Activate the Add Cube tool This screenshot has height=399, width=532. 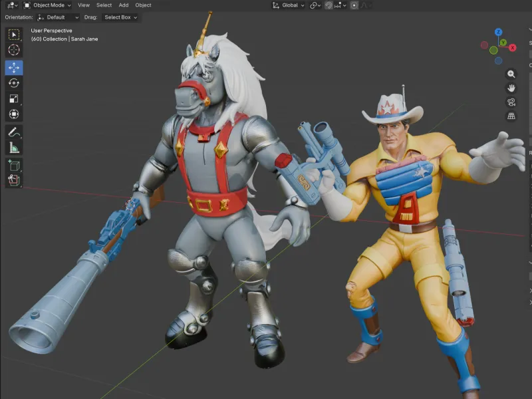tap(14, 165)
